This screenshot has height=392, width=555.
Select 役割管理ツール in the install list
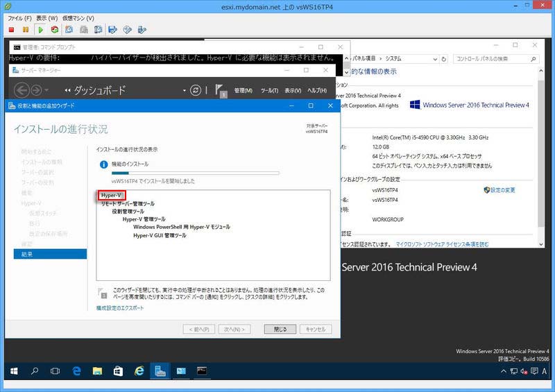pyautogui.click(x=128, y=212)
